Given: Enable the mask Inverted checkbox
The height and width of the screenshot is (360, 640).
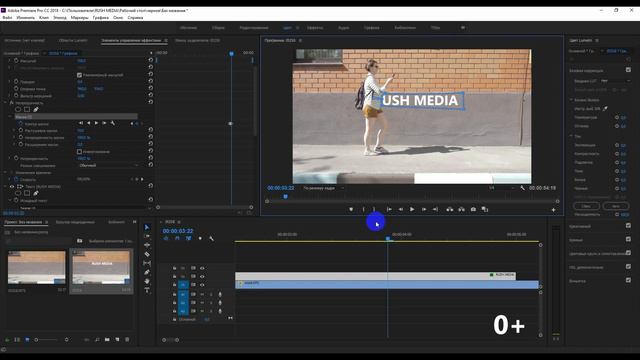Looking at the screenshot, I should coord(79,151).
